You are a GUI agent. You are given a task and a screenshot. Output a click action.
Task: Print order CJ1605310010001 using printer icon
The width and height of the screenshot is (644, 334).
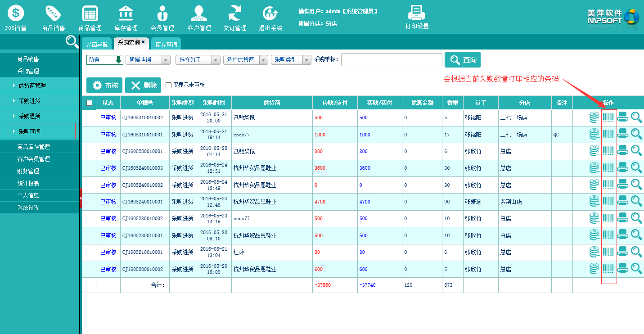click(623, 134)
